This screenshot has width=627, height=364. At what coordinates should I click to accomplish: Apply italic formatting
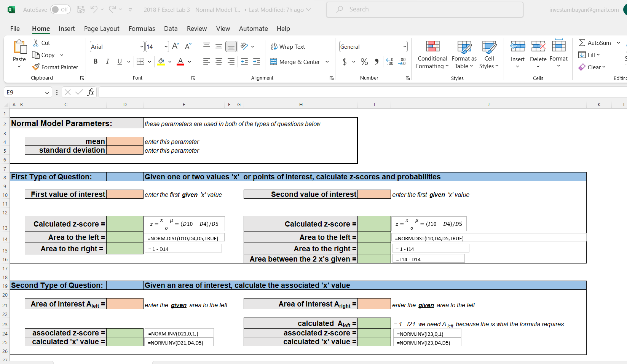[x=108, y=61]
